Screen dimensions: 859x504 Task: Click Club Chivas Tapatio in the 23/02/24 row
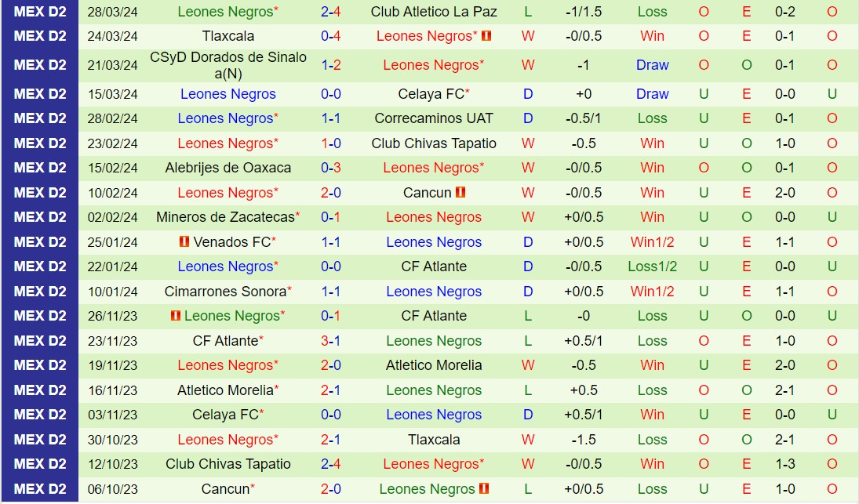coord(434,143)
